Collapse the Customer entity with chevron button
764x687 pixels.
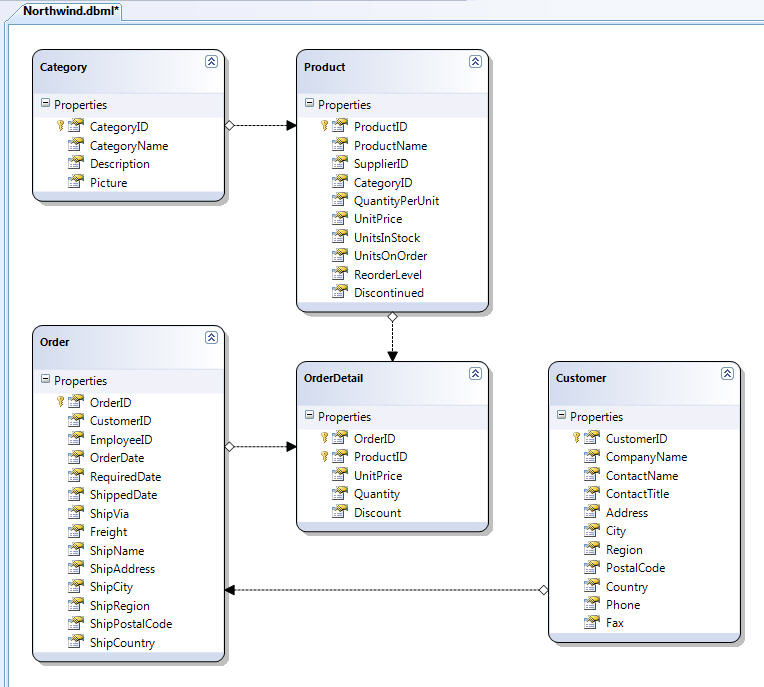click(x=727, y=374)
